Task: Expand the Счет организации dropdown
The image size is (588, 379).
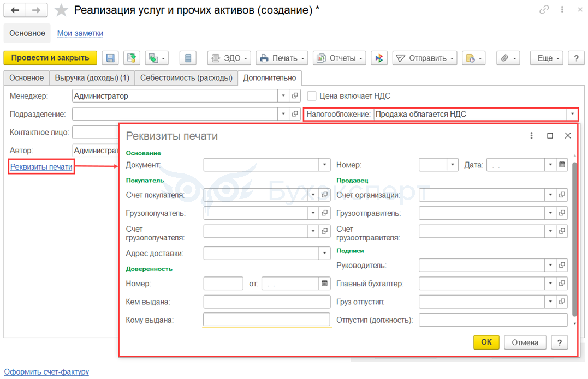Action: tap(550, 195)
